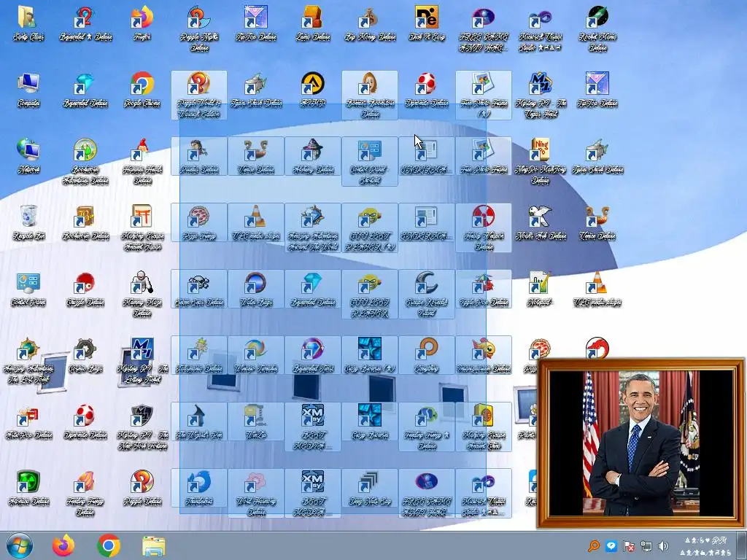Screen dimensions: 747x560
Task: Select the gear-shaped Cosmic Bugs shortcut
Action: (85, 355)
